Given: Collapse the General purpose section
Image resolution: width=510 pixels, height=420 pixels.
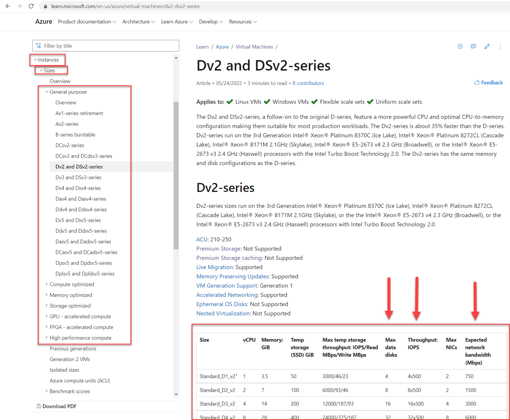Looking at the screenshot, I should pos(47,92).
